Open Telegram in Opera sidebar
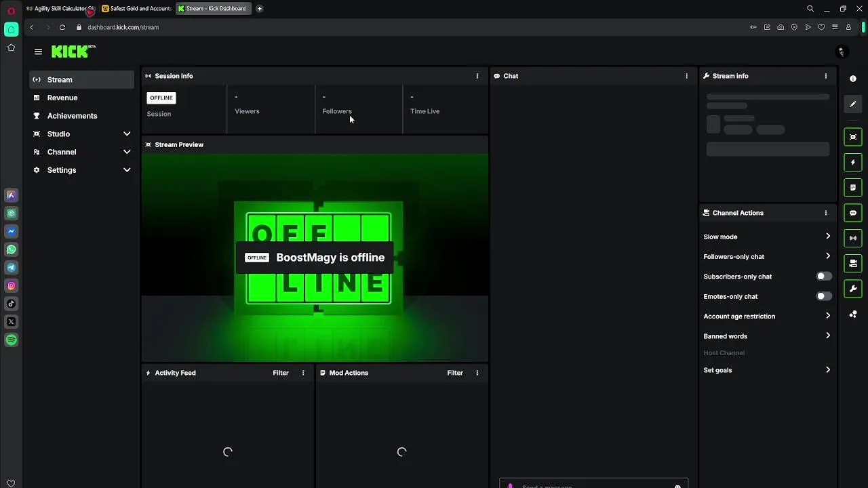Screen dimensions: 868x488 [11, 268]
